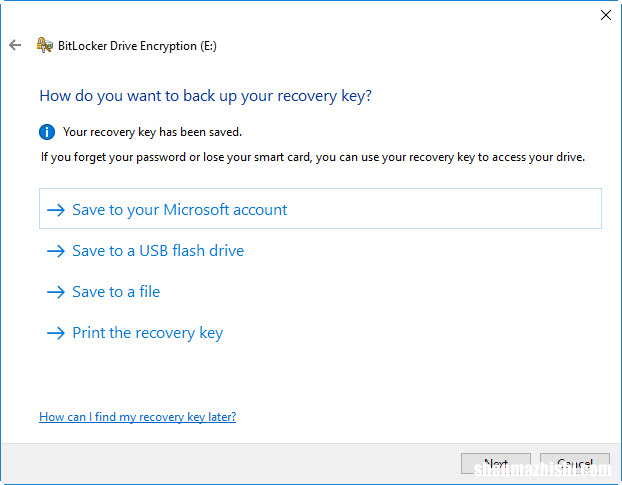Click arrow beside Save to a file
Image resolution: width=622 pixels, height=485 pixels.
pyautogui.click(x=56, y=292)
